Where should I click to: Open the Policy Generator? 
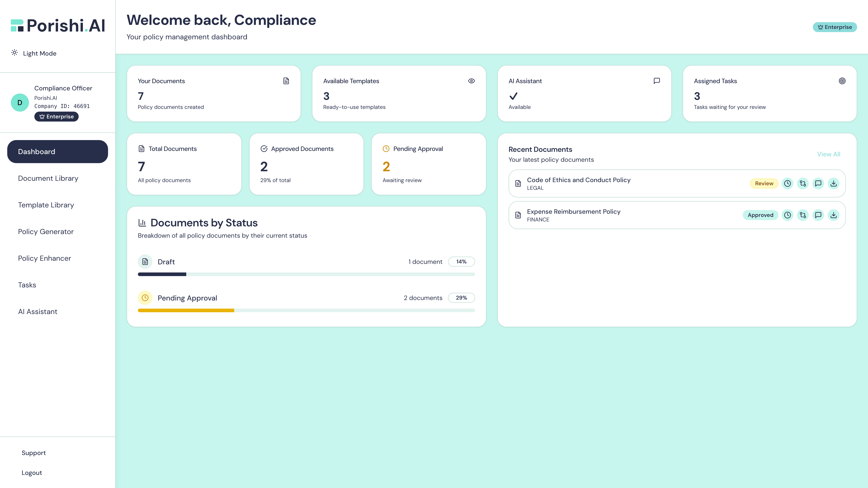click(46, 231)
